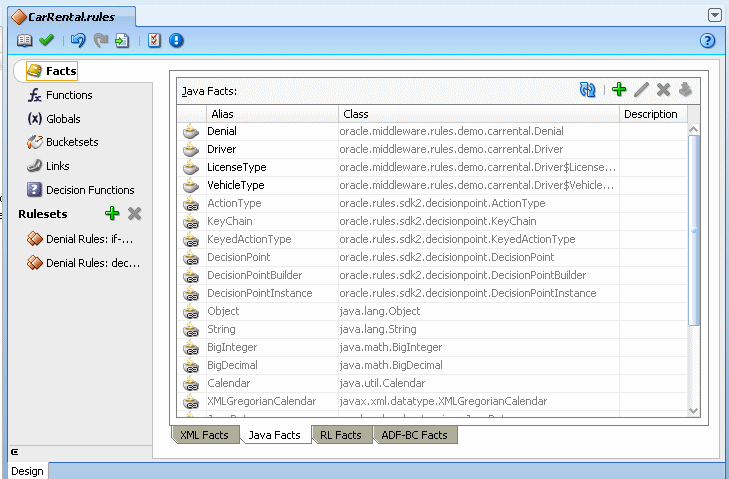Image resolution: width=729 pixels, height=479 pixels.
Task: Click the blue exclamation alert icon
Action: tap(176, 41)
